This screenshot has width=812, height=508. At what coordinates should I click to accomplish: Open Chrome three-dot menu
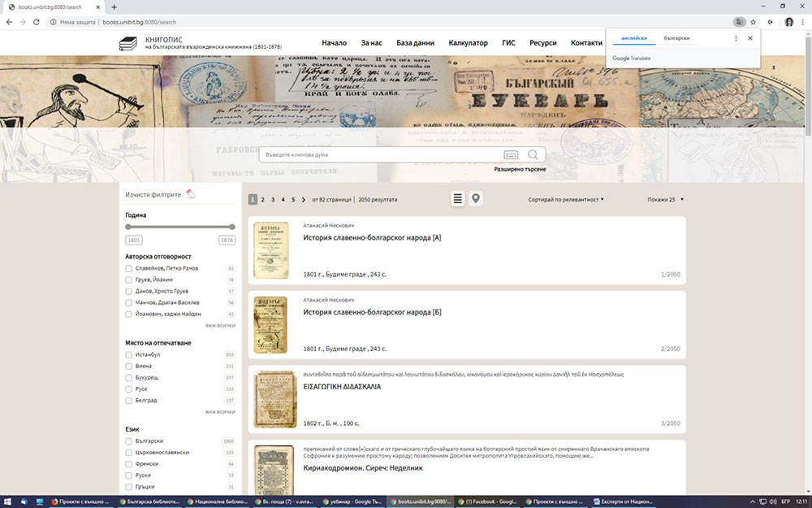pyautogui.click(x=803, y=22)
